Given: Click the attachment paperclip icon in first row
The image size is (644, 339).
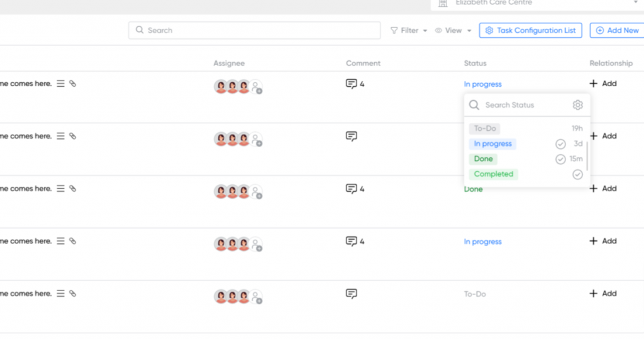Looking at the screenshot, I should pos(72,84).
